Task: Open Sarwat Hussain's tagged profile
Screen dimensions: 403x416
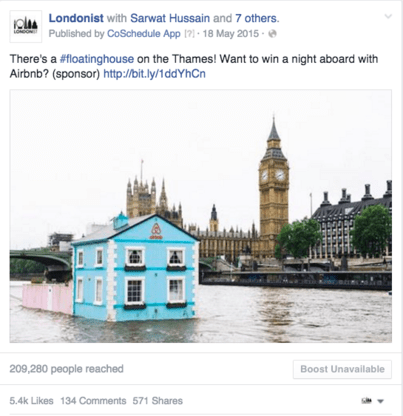Action: click(170, 18)
